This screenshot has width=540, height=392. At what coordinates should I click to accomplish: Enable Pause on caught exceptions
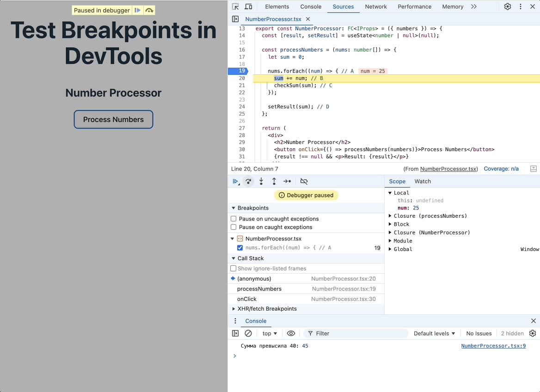coord(233,227)
